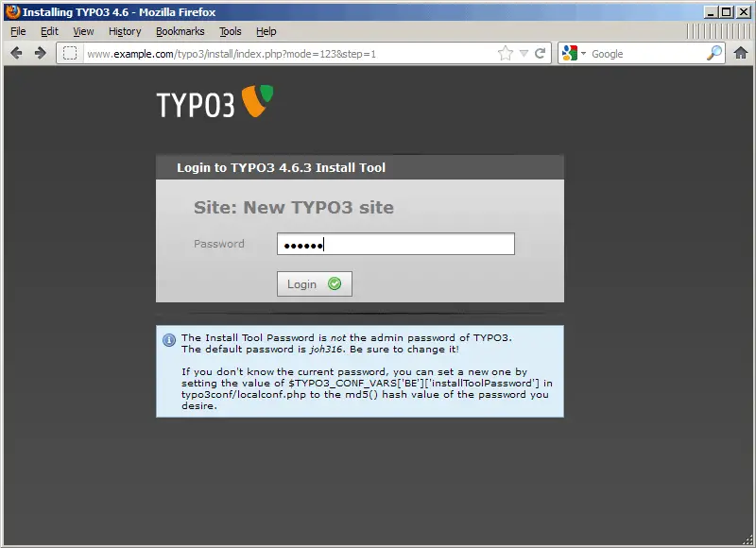
Task: Click the TYPO3 logo
Action: [215, 102]
